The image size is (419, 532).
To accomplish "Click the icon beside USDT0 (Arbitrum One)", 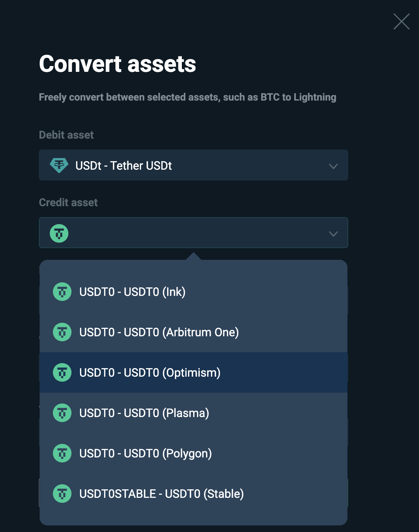I will [x=62, y=332].
